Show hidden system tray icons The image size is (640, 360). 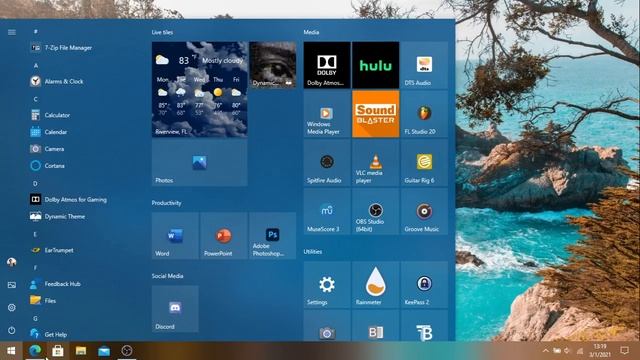point(546,351)
